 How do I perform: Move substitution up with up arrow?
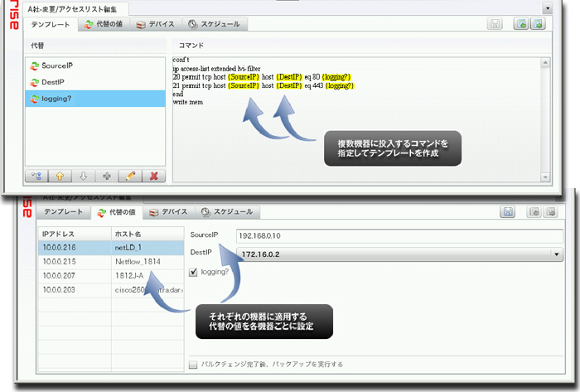click(x=60, y=176)
